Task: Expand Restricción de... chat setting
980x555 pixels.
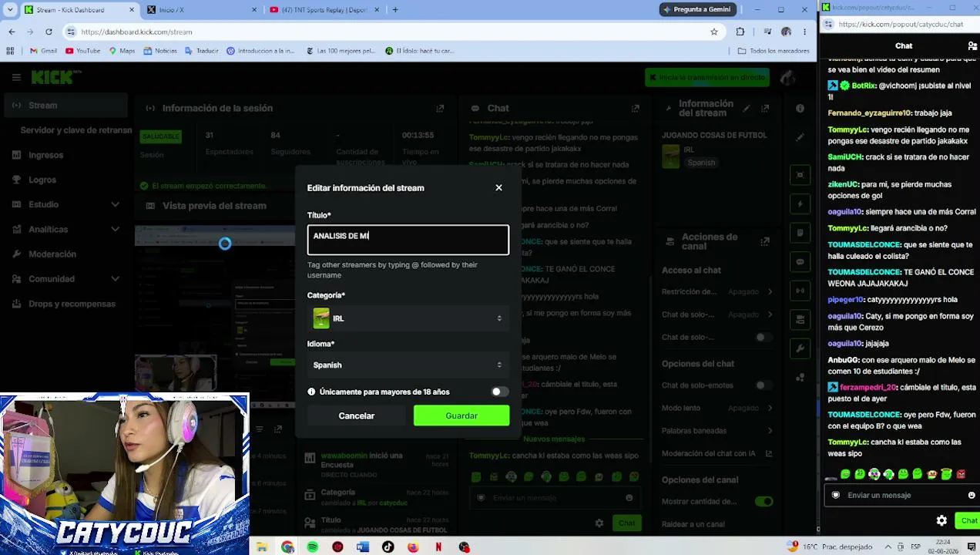Action: click(x=717, y=291)
